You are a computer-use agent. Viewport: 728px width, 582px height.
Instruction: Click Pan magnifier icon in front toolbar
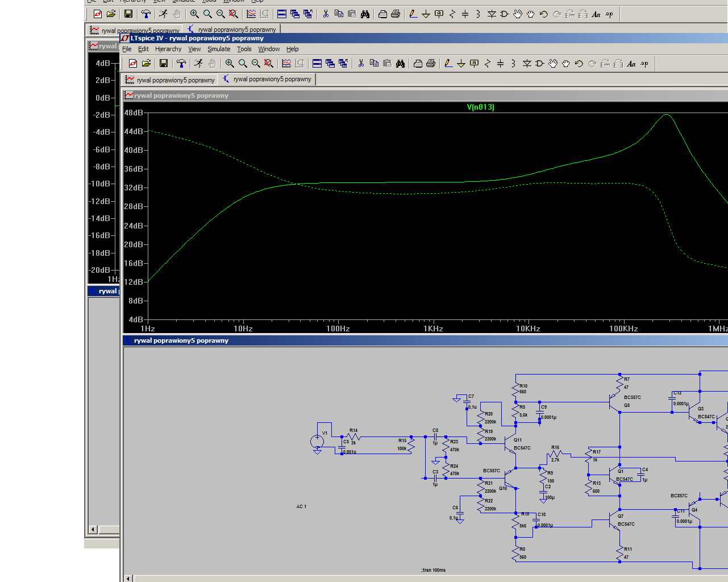tap(243, 64)
